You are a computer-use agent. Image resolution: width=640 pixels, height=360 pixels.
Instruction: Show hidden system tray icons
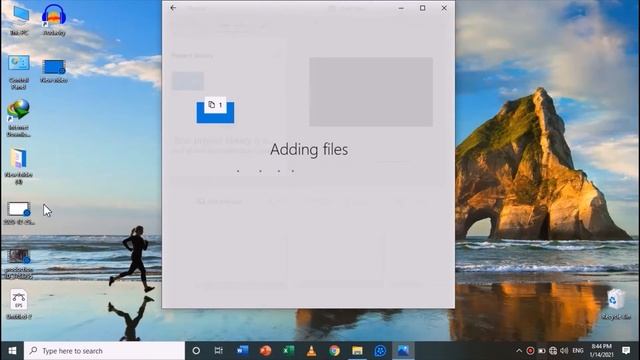point(519,351)
